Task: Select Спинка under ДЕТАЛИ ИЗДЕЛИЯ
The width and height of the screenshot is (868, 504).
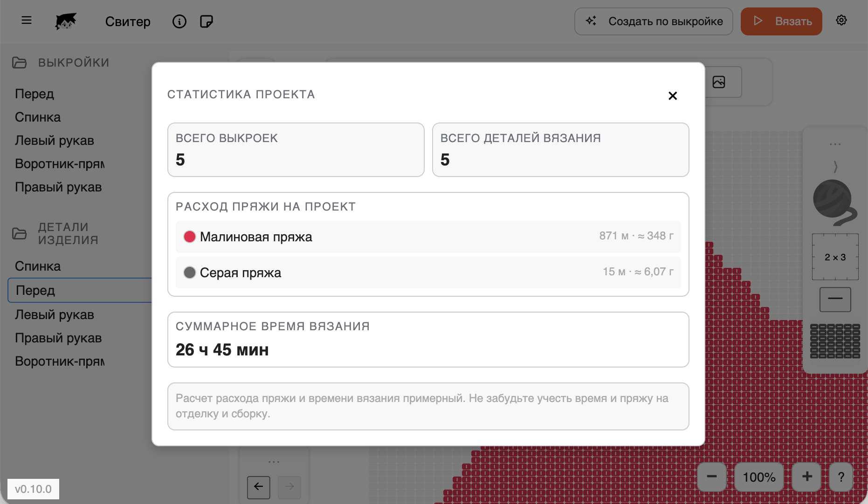Action: 38,266
